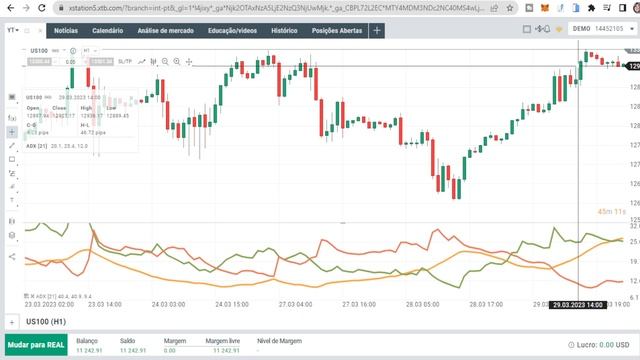Bookmark this page with star icon
The image size is (640, 360).
510,8
